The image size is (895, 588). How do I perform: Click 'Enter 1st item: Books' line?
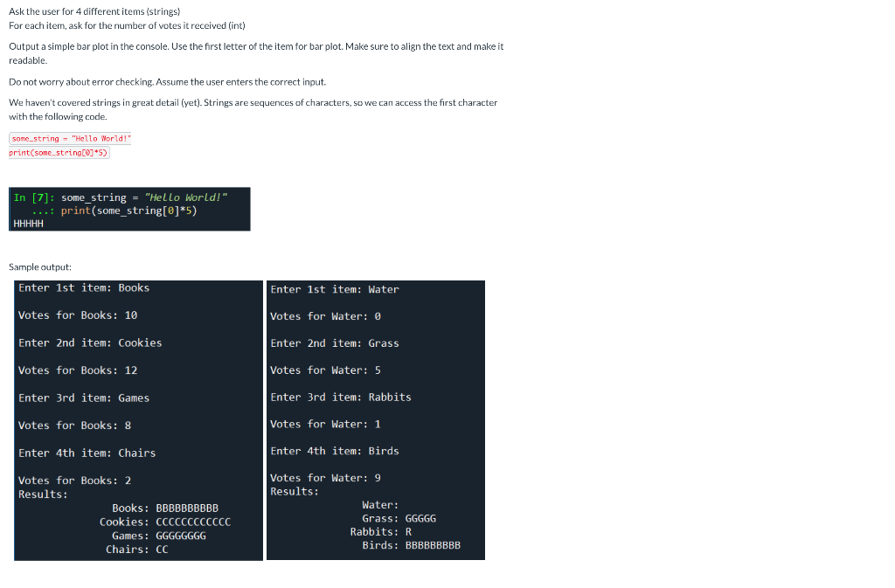point(84,288)
